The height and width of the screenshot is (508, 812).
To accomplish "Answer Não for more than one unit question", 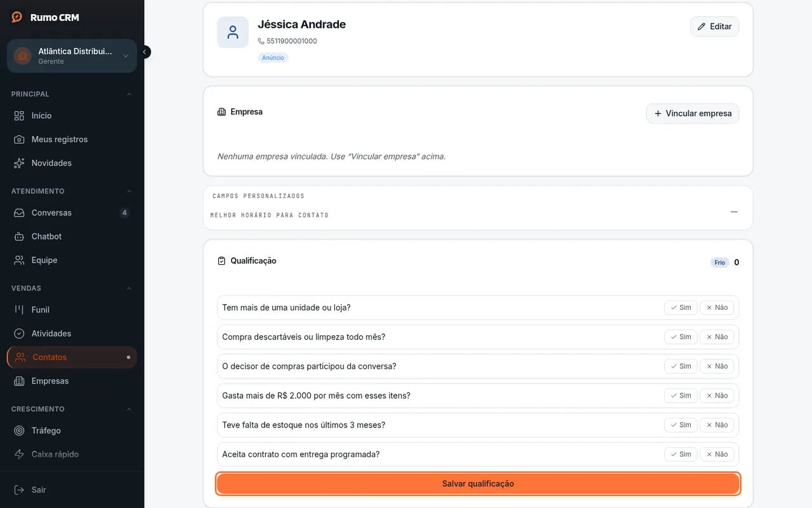I will (x=717, y=307).
